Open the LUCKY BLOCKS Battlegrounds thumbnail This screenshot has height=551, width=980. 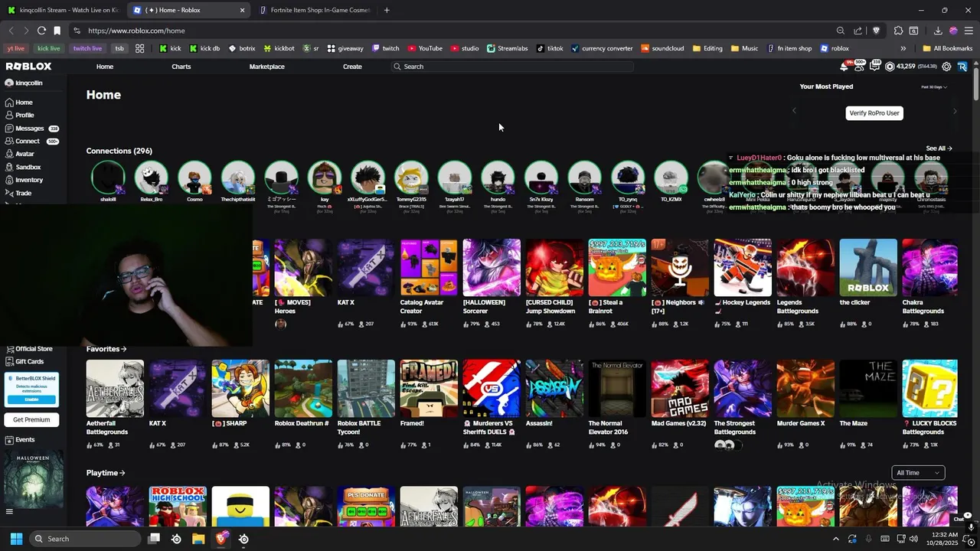coord(929,389)
